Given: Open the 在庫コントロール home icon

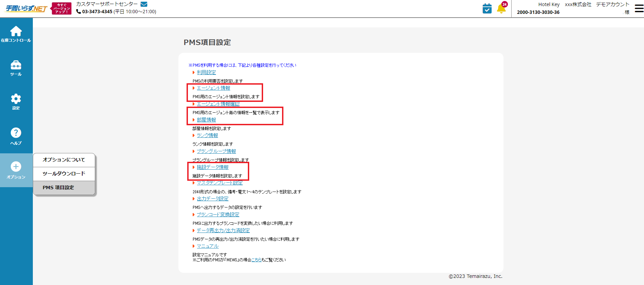Looking at the screenshot, I should (x=16, y=32).
